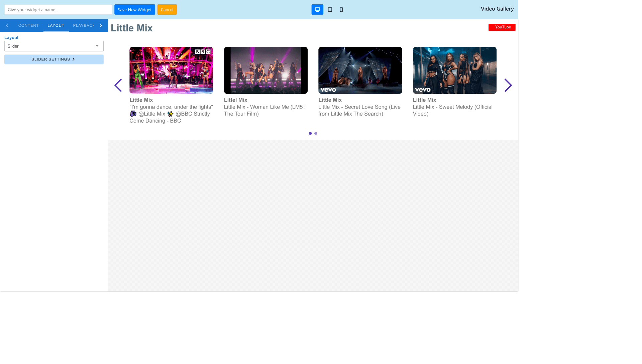
Task: Open the Layout dropdown showing Slider
Action: [x=53, y=46]
